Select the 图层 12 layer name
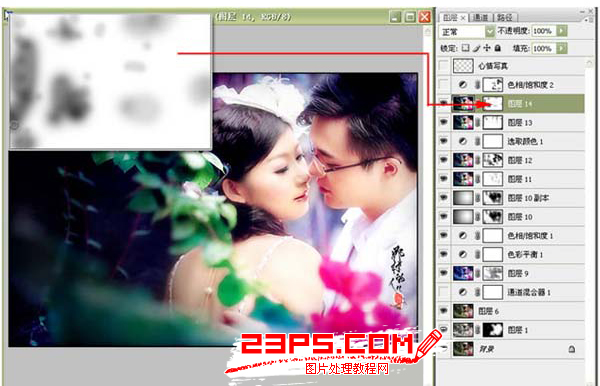 pyautogui.click(x=520, y=160)
